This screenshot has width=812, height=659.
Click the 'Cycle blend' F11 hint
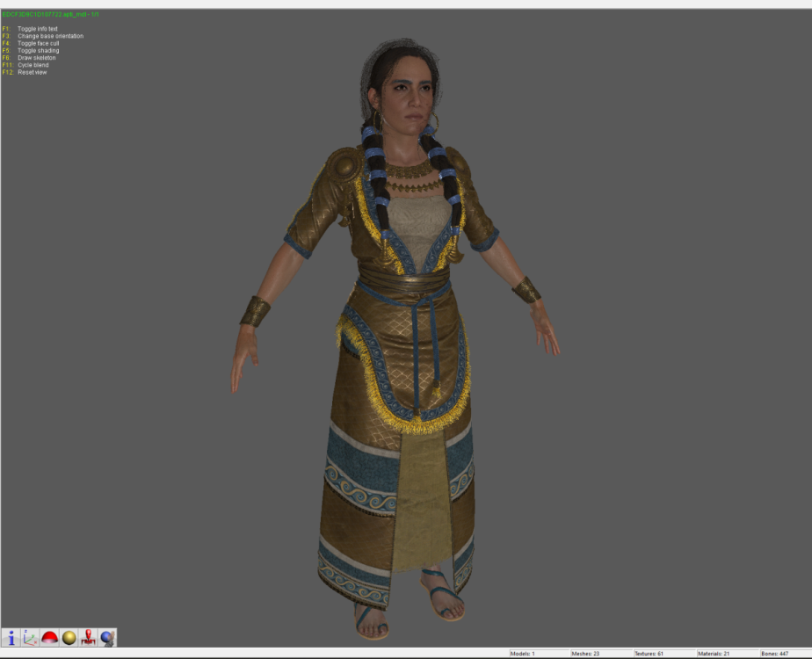click(x=33, y=65)
